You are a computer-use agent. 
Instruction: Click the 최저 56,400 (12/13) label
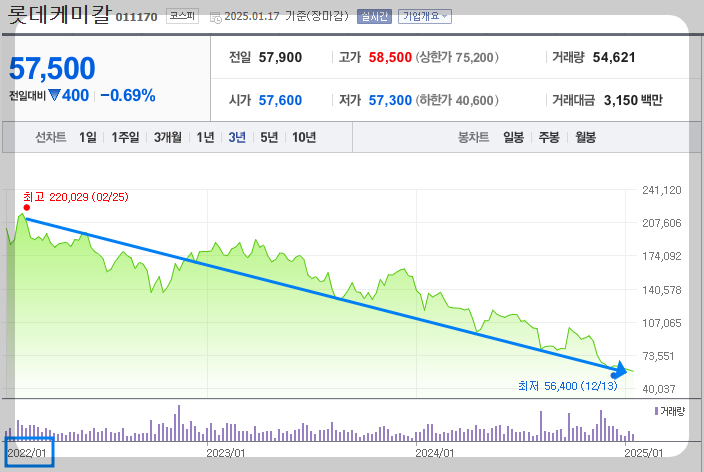568,386
